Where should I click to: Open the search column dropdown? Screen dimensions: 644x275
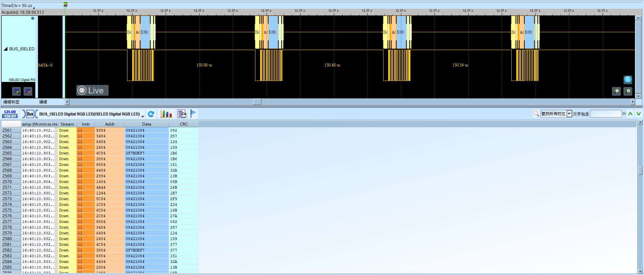(x=569, y=114)
